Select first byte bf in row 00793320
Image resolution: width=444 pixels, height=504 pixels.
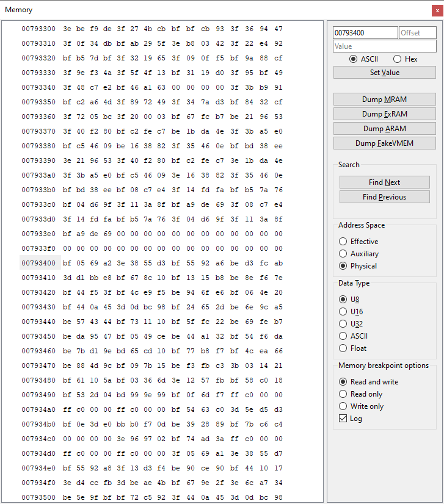[x=67, y=58]
